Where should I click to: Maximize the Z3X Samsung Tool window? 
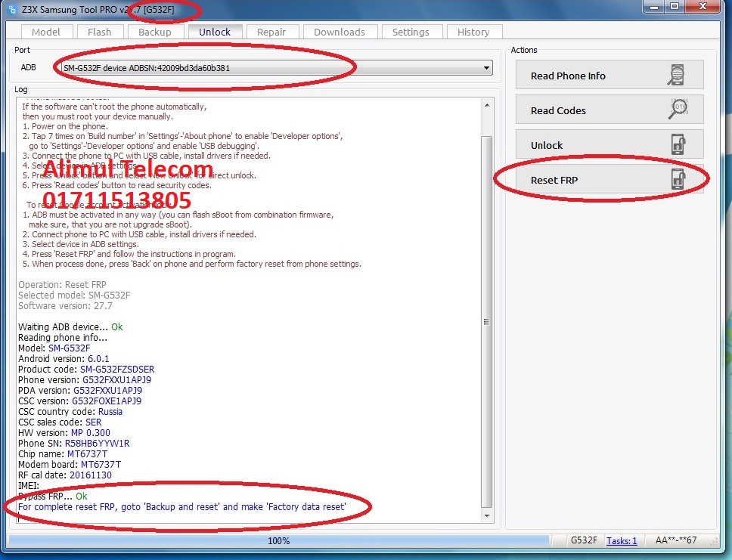point(675,7)
